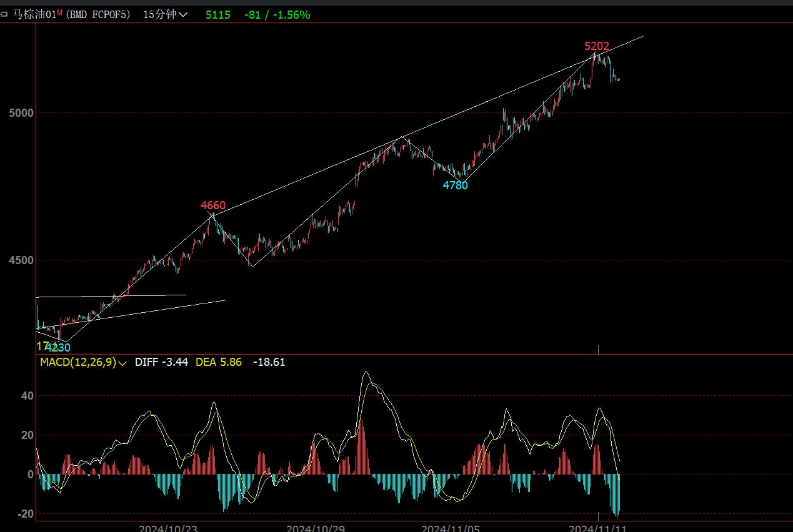The height and width of the screenshot is (532, 793).
Task: Click the 4660 peak price label
Action: (213, 205)
